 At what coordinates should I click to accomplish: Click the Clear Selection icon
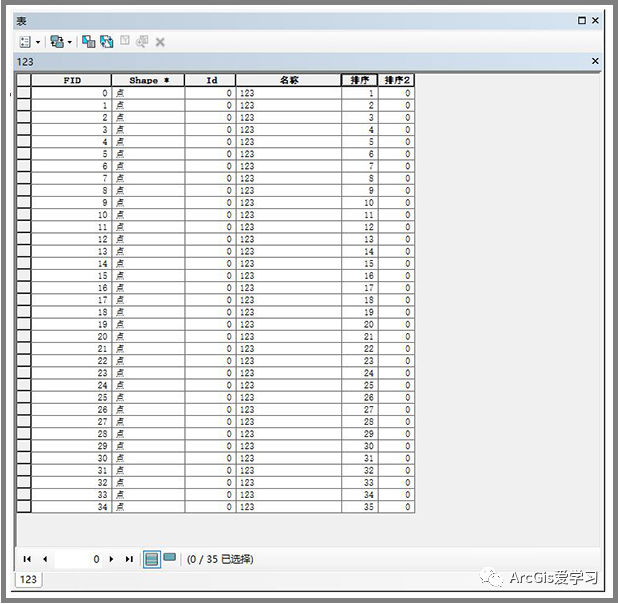coord(125,41)
